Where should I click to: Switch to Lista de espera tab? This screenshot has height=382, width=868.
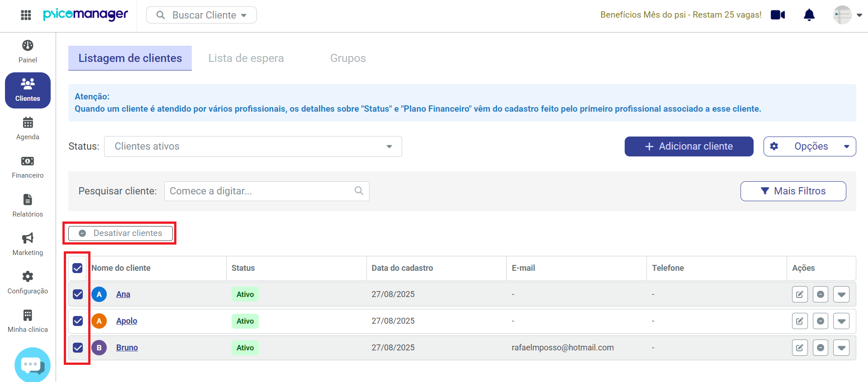pos(246,58)
